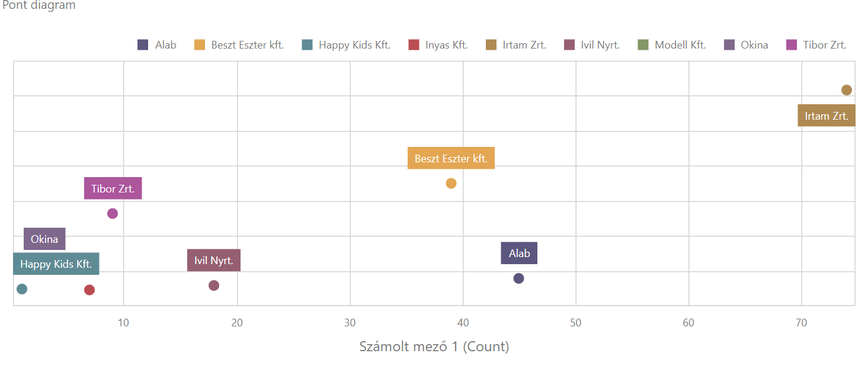Toggle Inyas Kft. legend entry
This screenshot has width=868, height=369.
[x=438, y=45]
